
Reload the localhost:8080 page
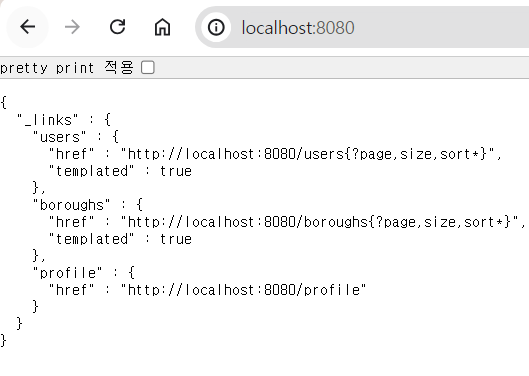pyautogui.click(x=117, y=27)
